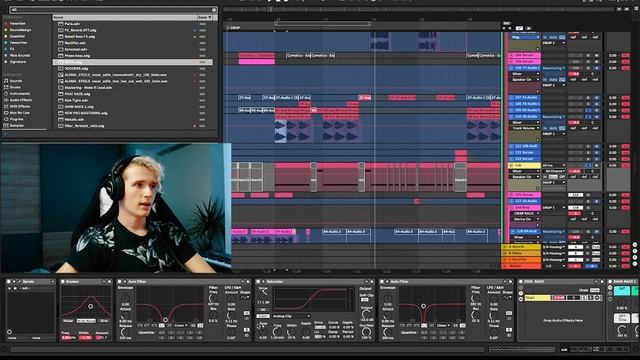The height and width of the screenshot is (360, 640).
Task: Select Sine mode in Erosion
Action: coord(104,321)
